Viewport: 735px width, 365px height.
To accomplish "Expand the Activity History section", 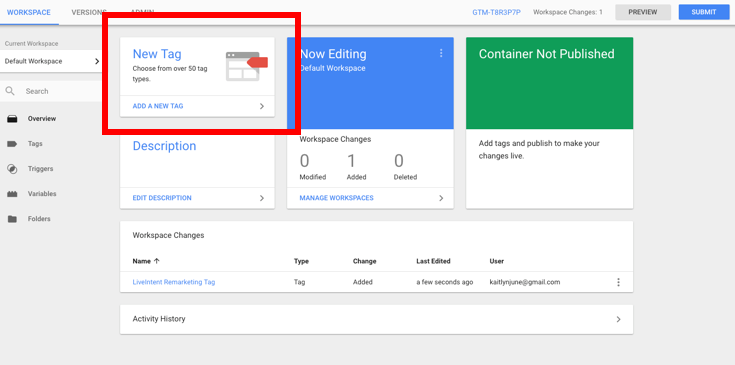I will coord(376,319).
